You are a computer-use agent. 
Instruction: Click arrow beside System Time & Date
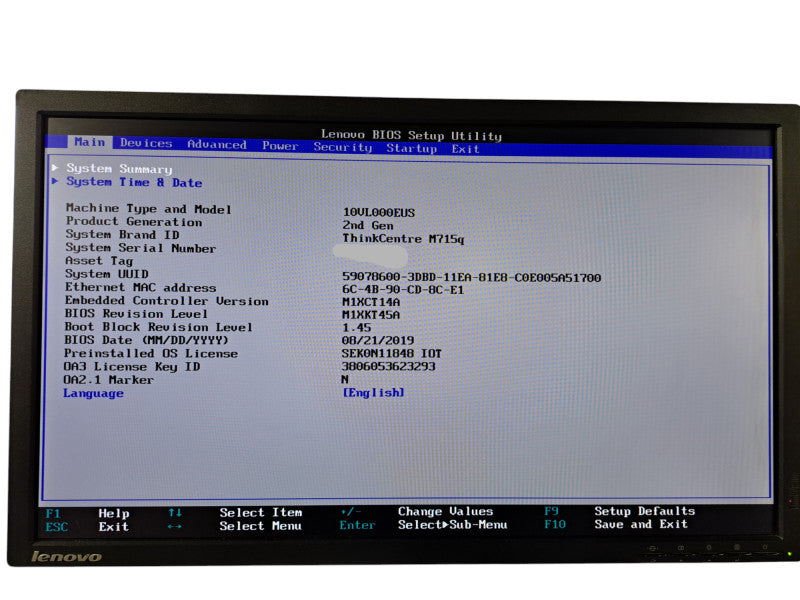click(x=55, y=181)
